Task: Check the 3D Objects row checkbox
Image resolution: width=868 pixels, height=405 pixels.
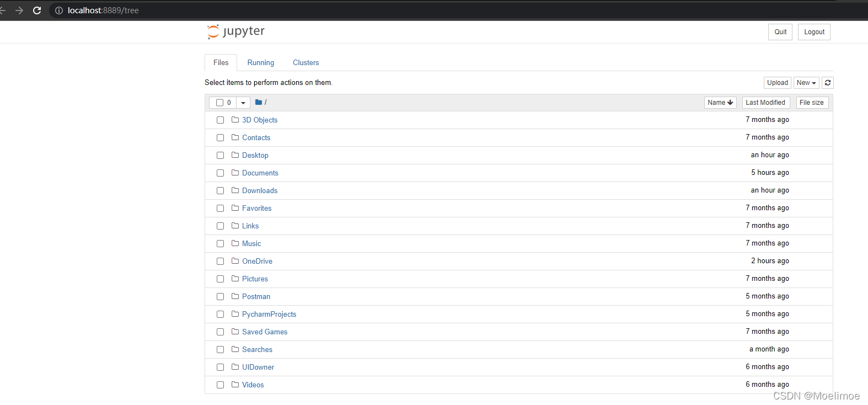Action: (220, 120)
